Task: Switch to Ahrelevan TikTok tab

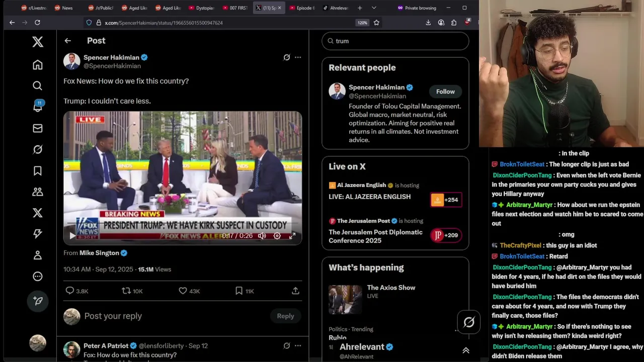Action: pyautogui.click(x=336, y=8)
